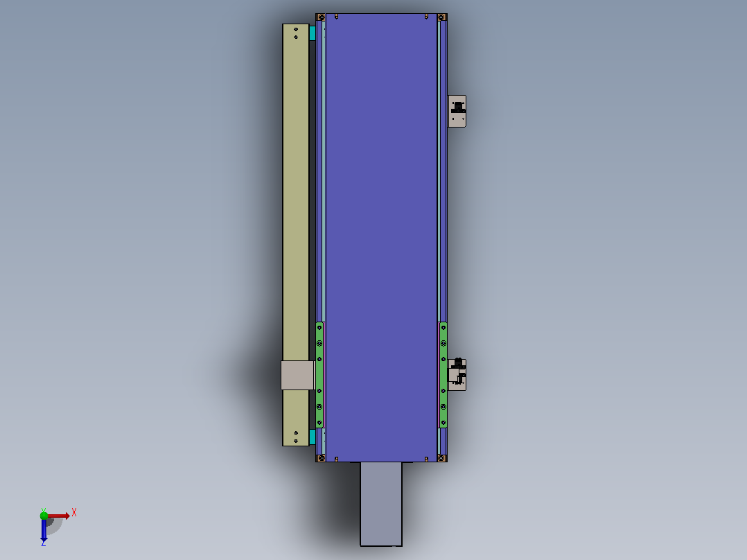This screenshot has width=747, height=560.
Task: Select the beige block on the olive bar
Action: click(297, 375)
